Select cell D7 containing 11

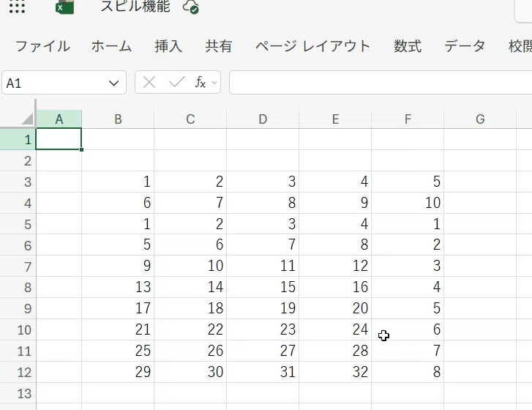(x=263, y=266)
